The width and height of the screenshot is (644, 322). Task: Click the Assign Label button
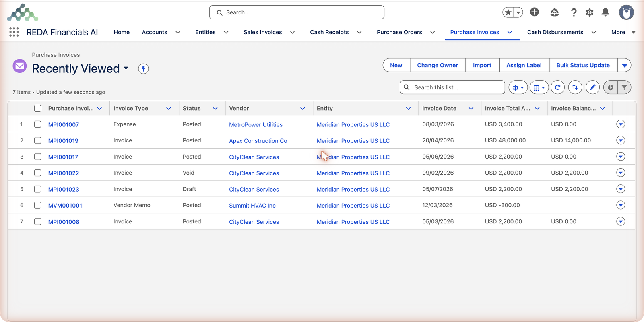pyautogui.click(x=524, y=65)
